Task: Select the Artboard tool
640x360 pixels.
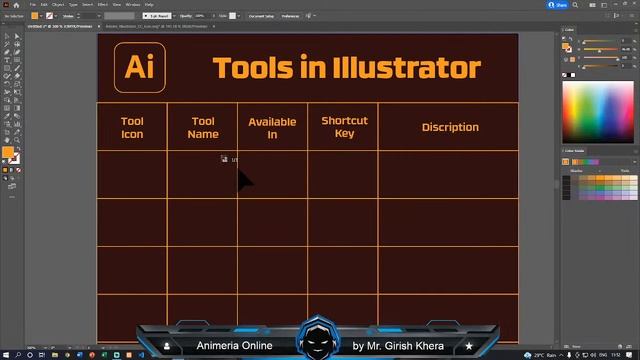Action: point(7,131)
